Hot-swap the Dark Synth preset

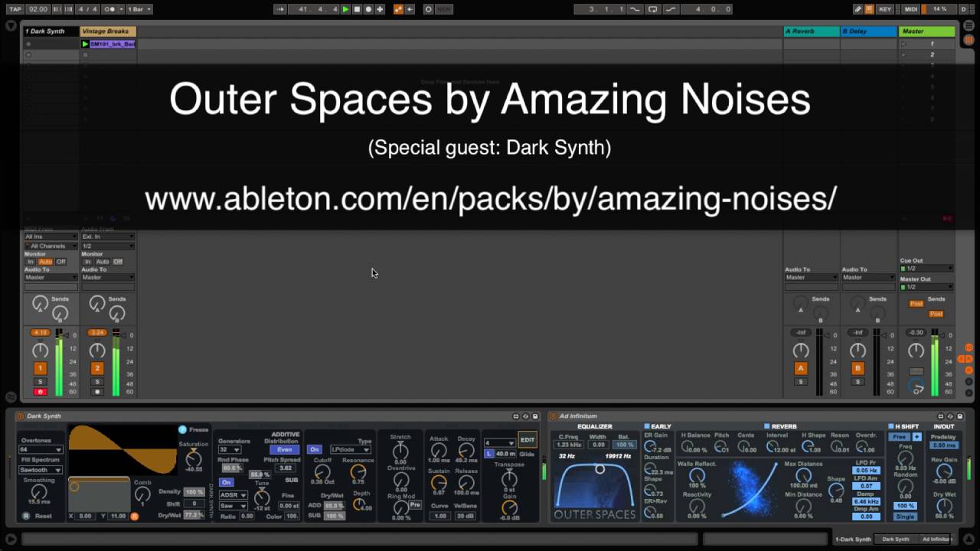click(525, 416)
